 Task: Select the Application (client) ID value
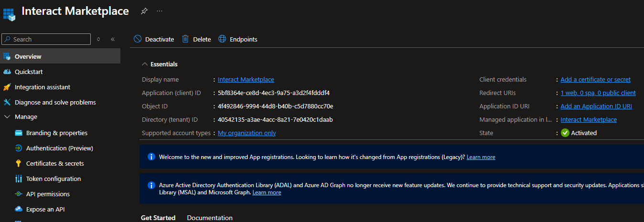pyautogui.click(x=274, y=93)
